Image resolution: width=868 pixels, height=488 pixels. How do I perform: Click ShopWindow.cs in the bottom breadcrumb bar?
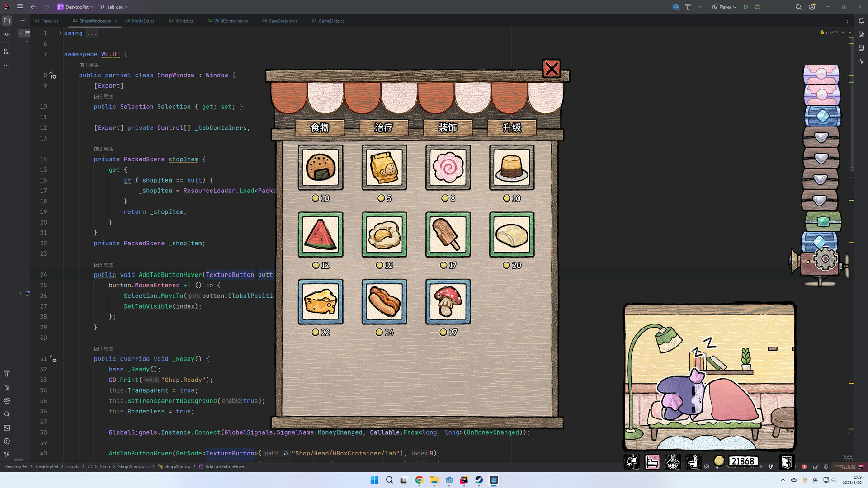click(133, 466)
